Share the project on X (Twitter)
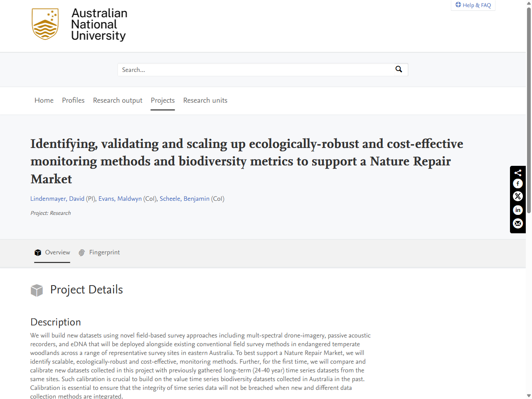The image size is (532, 399). (518, 196)
